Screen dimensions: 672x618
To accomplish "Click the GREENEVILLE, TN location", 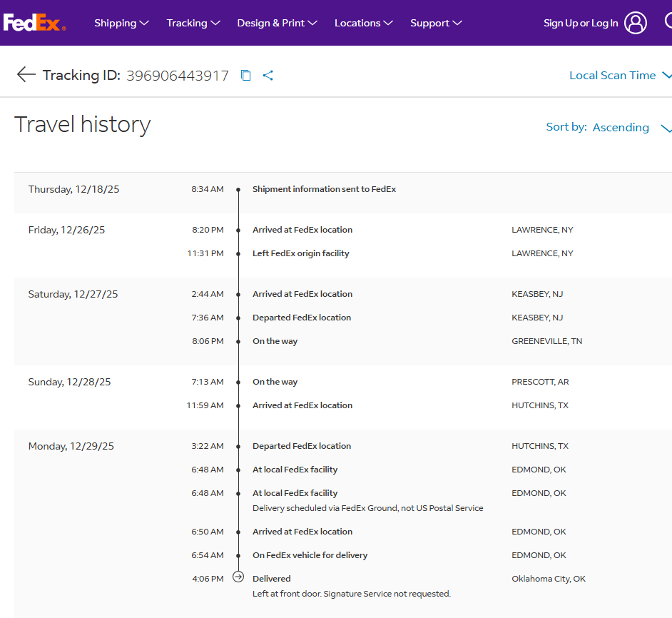I will [x=547, y=341].
